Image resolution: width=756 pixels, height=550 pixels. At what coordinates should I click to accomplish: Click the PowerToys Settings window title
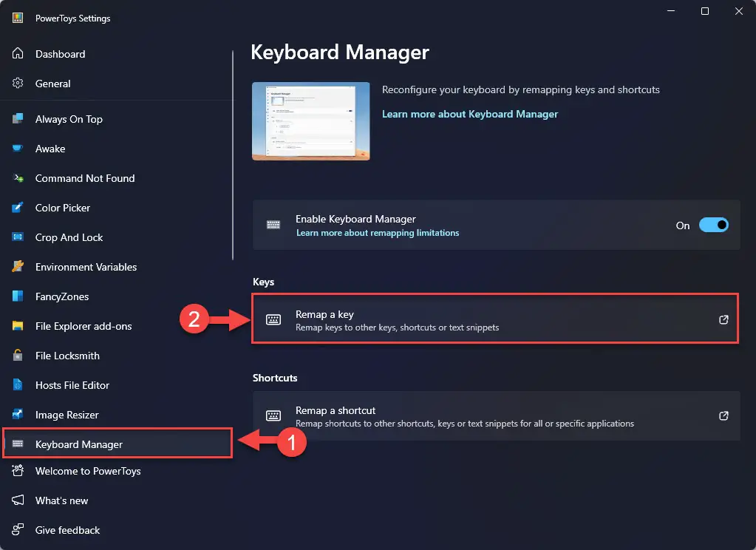[73, 18]
